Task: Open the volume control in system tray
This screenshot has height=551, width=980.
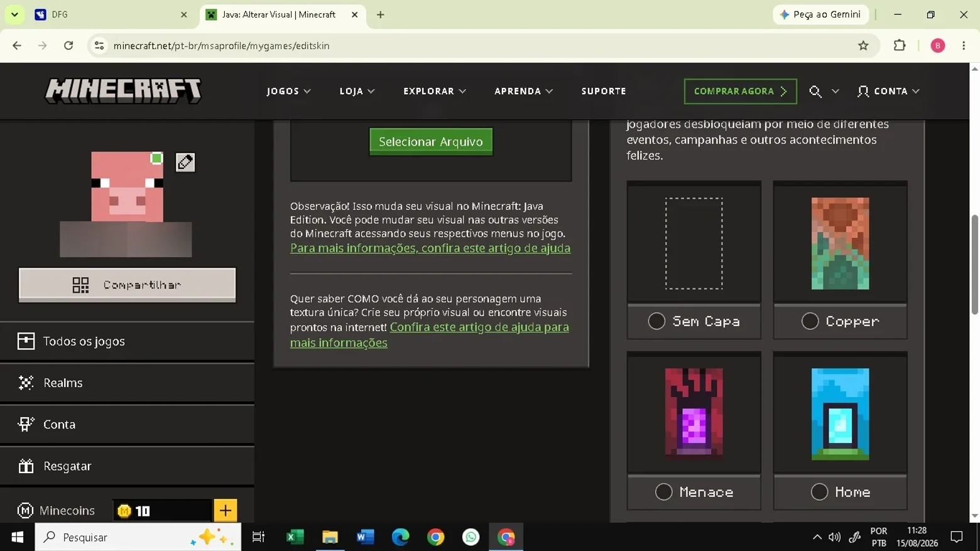Action: point(834,537)
